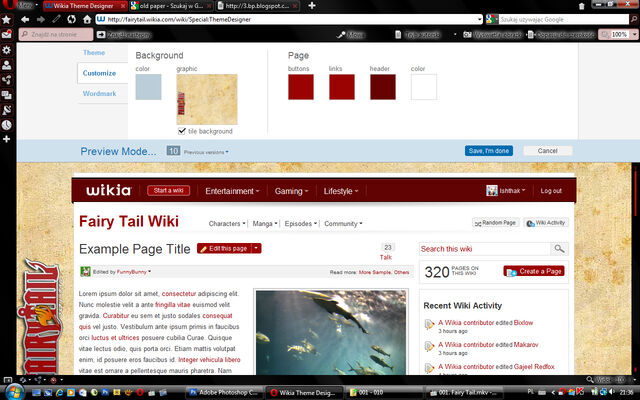Click the Start a wiki button
The height and width of the screenshot is (400, 640).
[169, 191]
